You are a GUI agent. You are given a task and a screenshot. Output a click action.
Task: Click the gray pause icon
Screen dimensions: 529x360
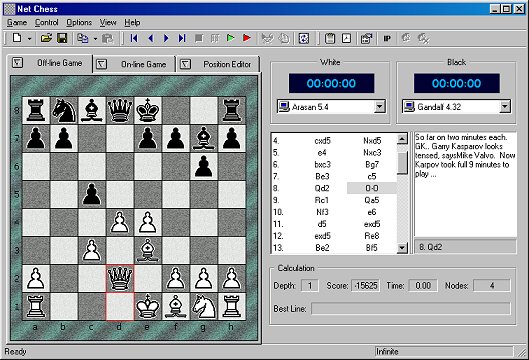215,38
